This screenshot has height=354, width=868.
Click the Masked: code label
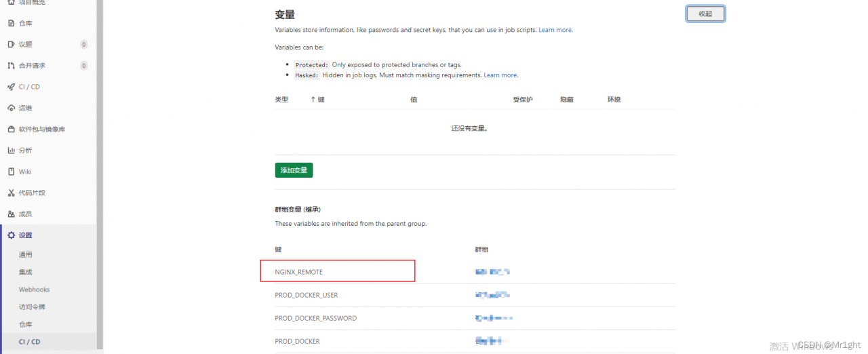[307, 75]
